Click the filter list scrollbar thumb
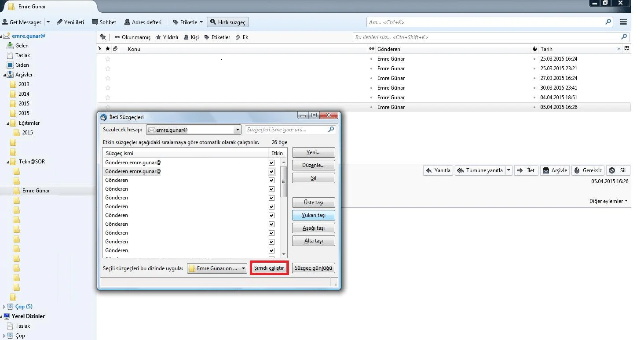644x340 pixels. [x=284, y=181]
